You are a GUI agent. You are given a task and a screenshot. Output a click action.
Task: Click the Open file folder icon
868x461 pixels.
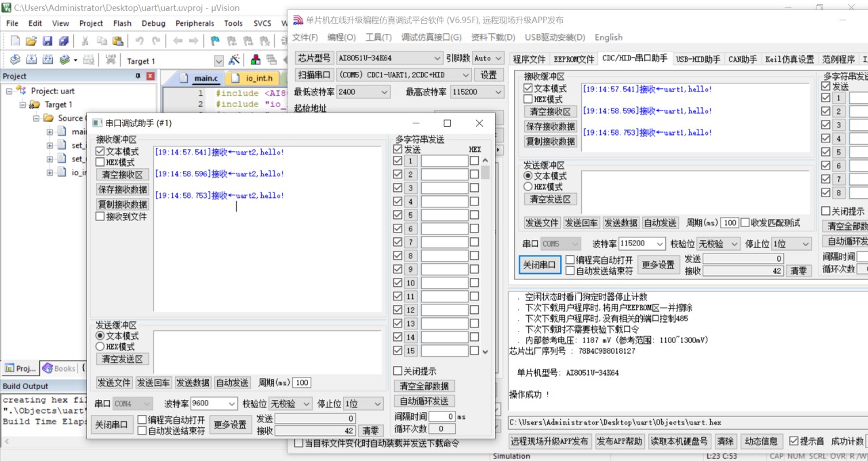pyautogui.click(x=32, y=41)
